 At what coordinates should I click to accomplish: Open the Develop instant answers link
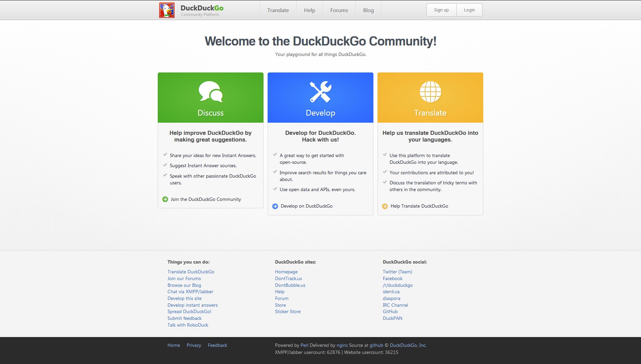tap(192, 305)
